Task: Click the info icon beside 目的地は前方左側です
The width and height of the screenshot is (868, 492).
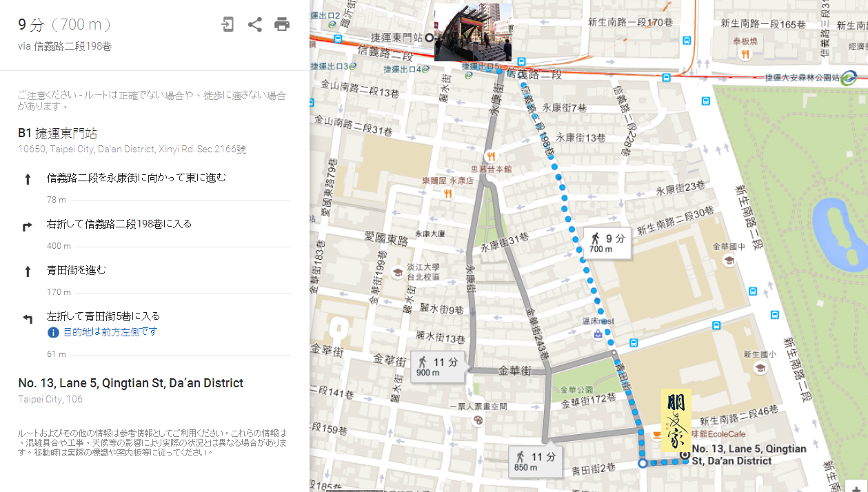Action: (x=53, y=332)
